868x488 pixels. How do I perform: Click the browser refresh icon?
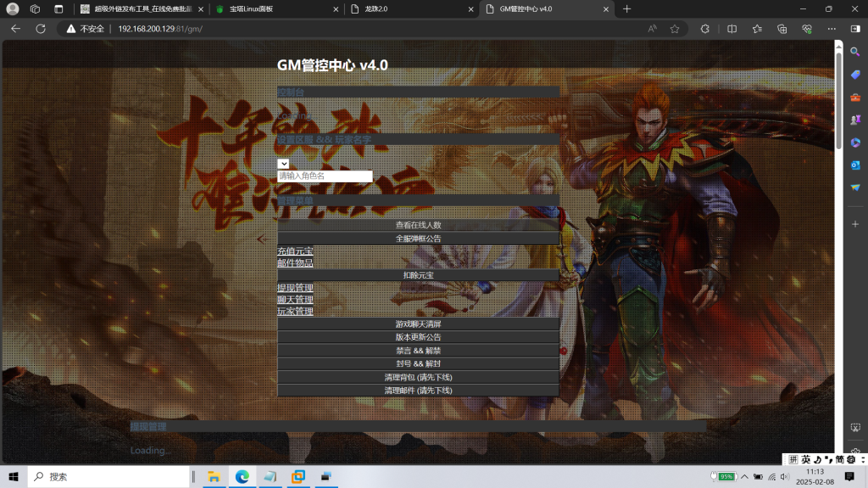[x=40, y=28]
